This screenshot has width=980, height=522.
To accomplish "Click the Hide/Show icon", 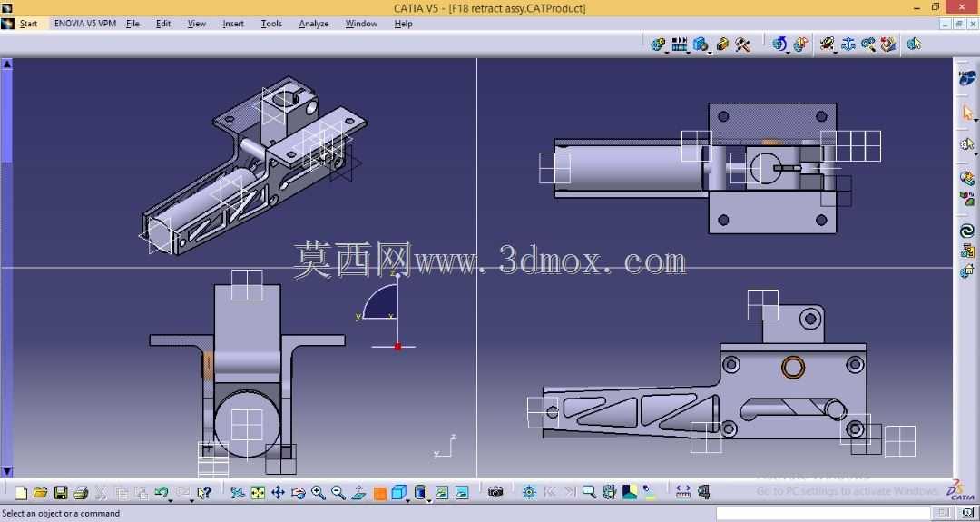I will [x=442, y=493].
